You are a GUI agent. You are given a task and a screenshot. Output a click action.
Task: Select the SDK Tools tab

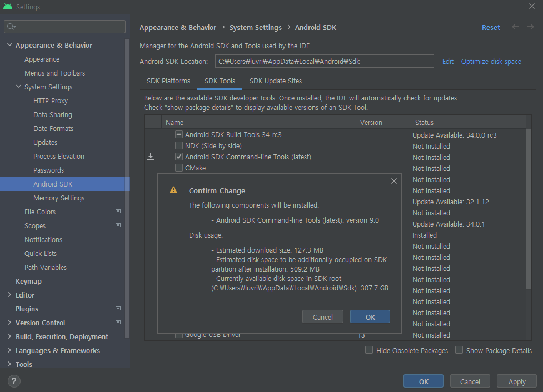pyautogui.click(x=220, y=81)
